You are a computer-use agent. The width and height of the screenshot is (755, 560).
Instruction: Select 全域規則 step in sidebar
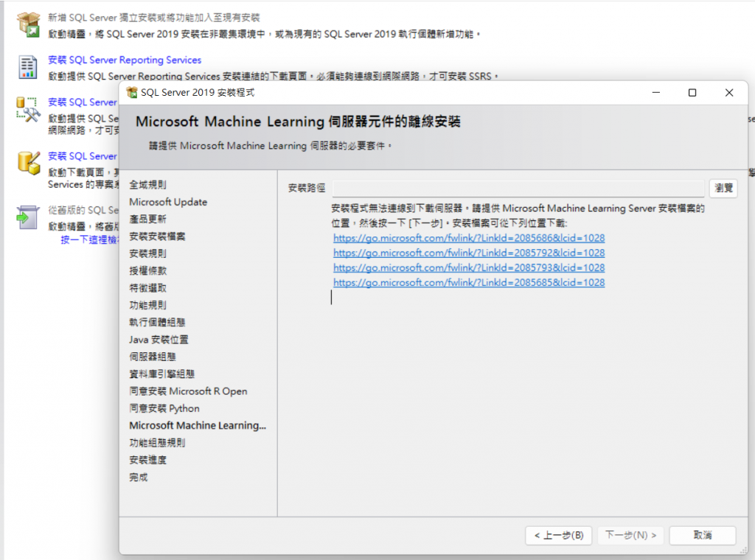pyautogui.click(x=147, y=185)
